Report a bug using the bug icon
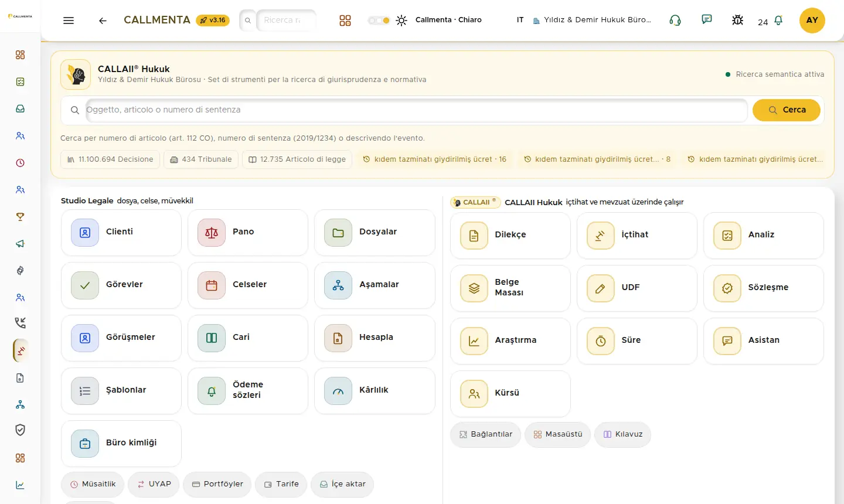Image resolution: width=844 pixels, height=504 pixels. coord(738,21)
